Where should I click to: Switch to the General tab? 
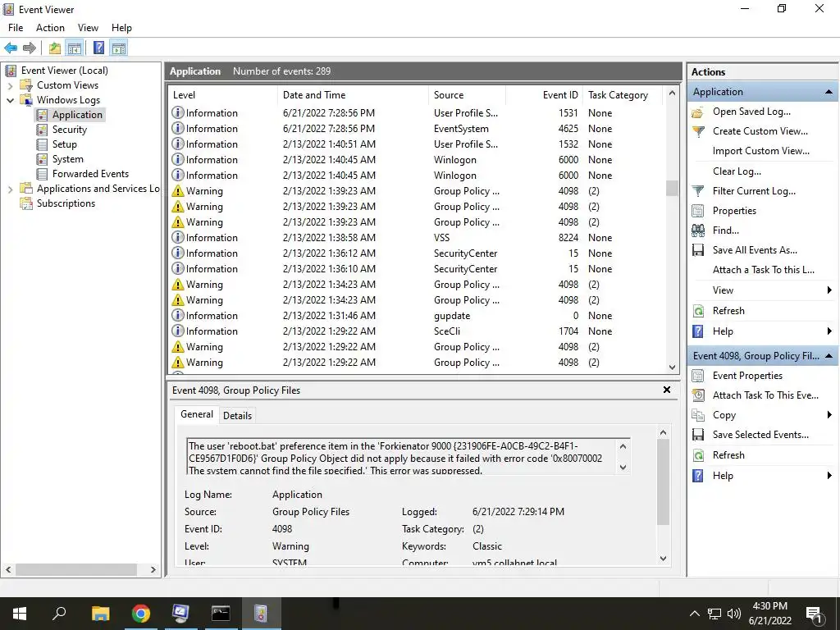click(x=197, y=414)
